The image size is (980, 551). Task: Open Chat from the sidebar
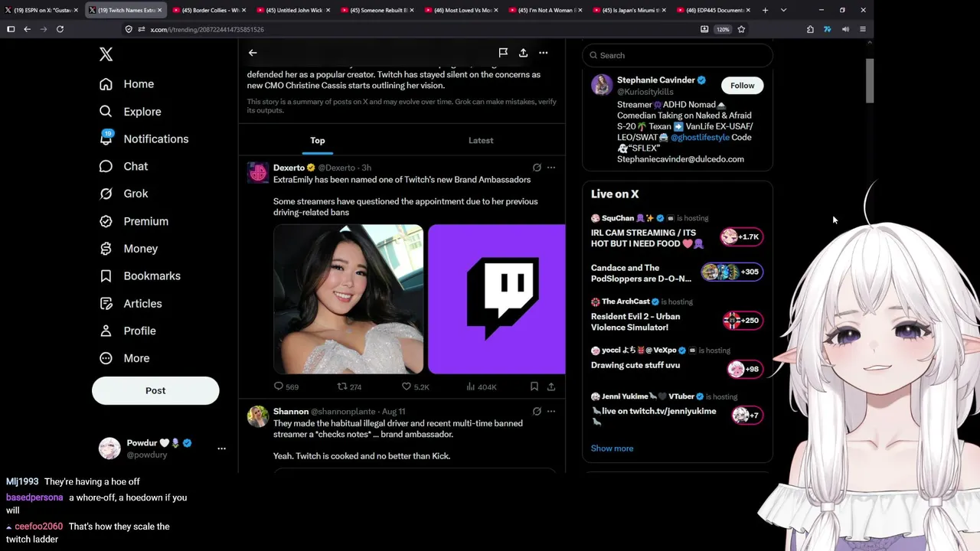(124, 166)
